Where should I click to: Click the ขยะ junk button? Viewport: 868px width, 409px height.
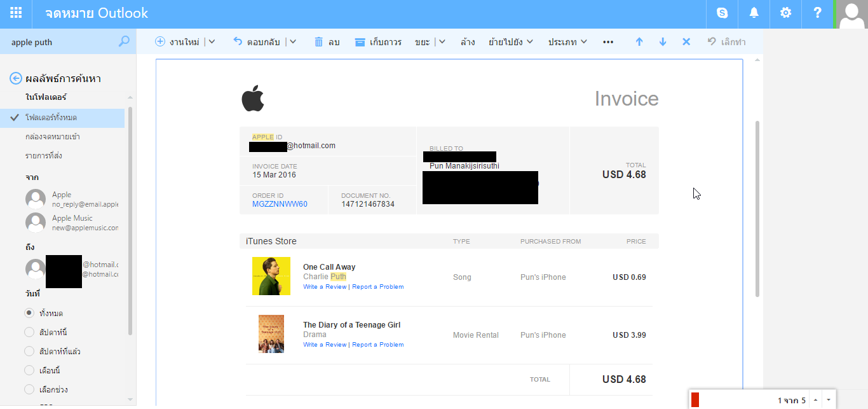(x=422, y=42)
